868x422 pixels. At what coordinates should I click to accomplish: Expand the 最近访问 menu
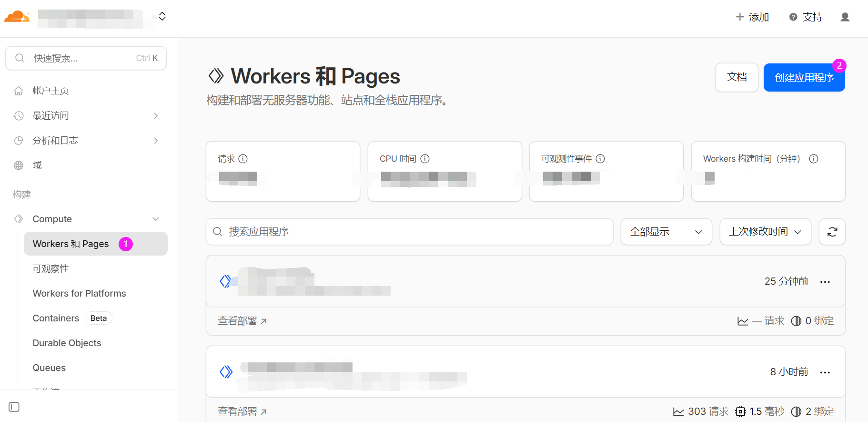[155, 116]
